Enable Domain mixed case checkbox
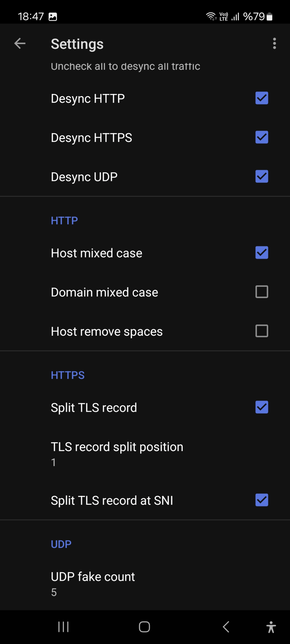290x644 pixels. point(262,292)
